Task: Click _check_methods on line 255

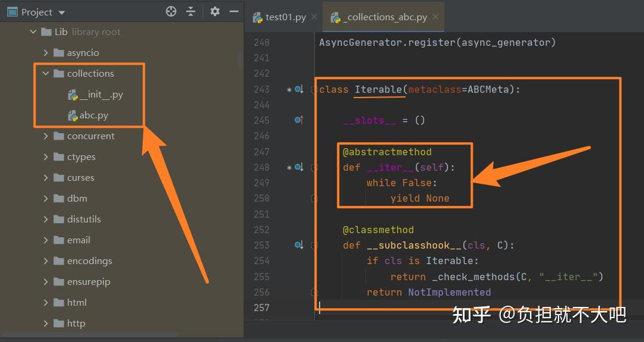Action: pyautogui.click(x=473, y=277)
